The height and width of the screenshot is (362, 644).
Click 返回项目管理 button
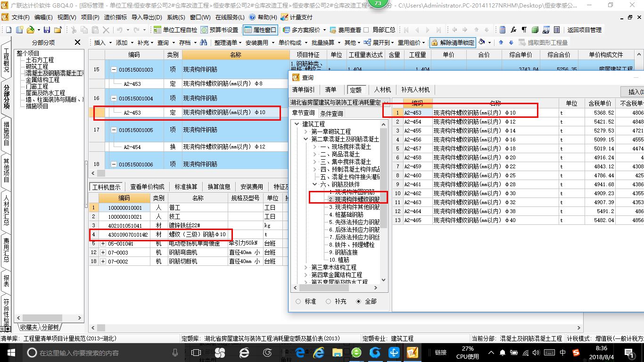(584, 30)
